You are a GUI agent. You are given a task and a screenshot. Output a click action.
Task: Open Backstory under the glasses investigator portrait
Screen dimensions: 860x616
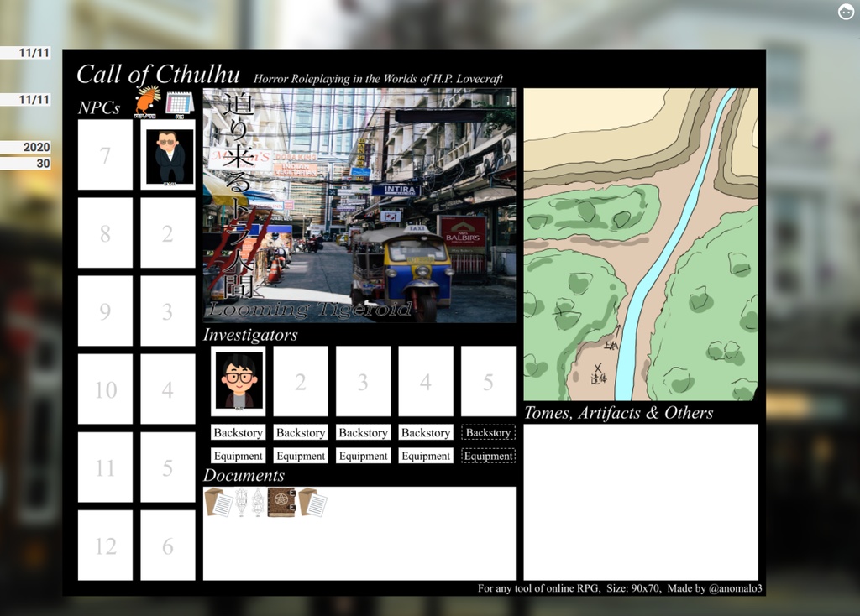pyautogui.click(x=238, y=432)
